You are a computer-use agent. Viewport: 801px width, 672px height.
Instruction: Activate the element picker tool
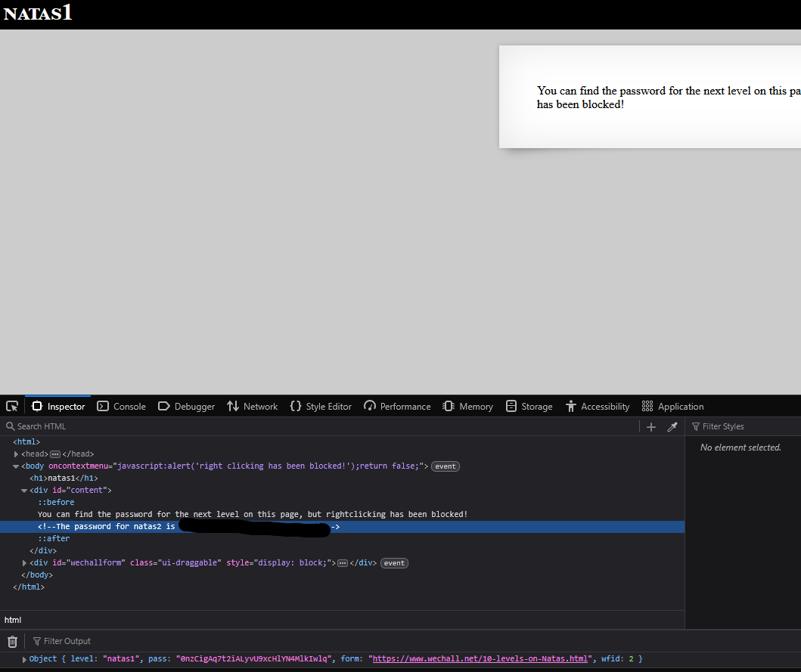point(12,407)
